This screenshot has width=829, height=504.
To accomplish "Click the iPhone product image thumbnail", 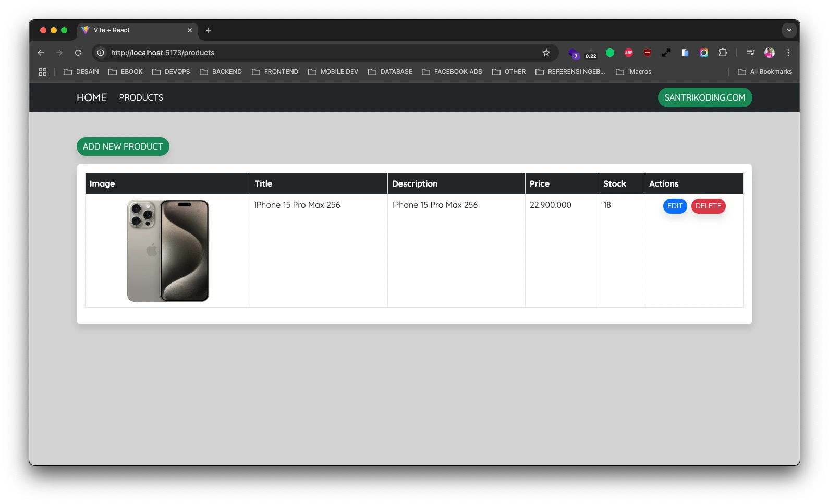I will coord(168,251).
